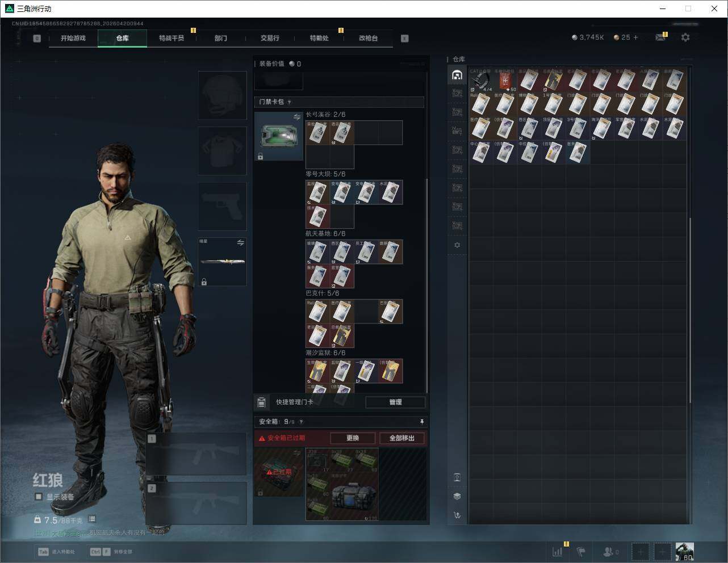The width and height of the screenshot is (728, 563).
Task: Click the second squad invite plus slot
Action: tap(662, 552)
